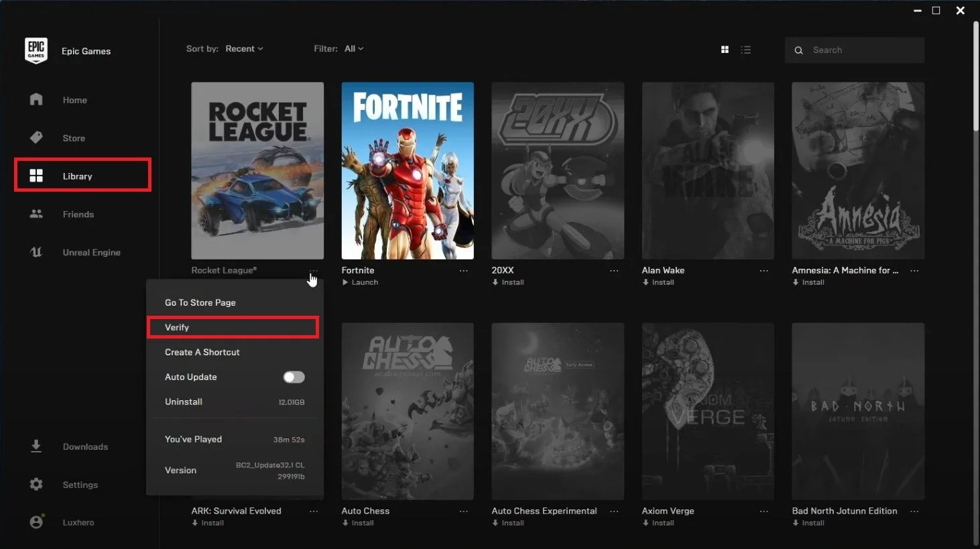
Task: Click the 38m 52s playtime value
Action: [289, 440]
